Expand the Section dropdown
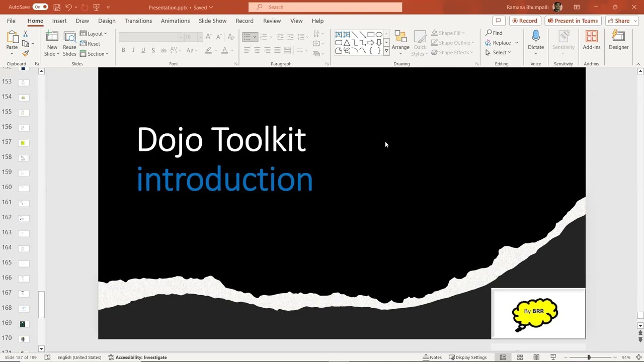 click(94, 54)
